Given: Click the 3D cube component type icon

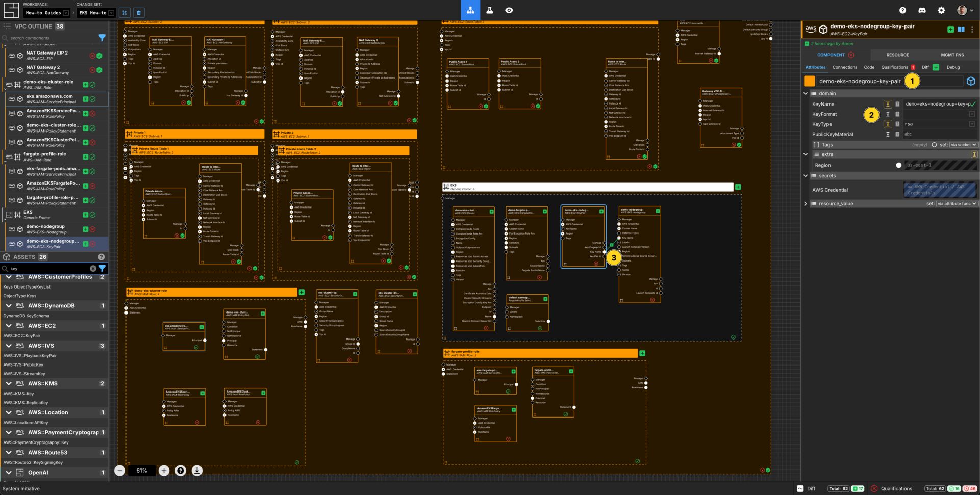Looking at the screenshot, I should coord(971,81).
